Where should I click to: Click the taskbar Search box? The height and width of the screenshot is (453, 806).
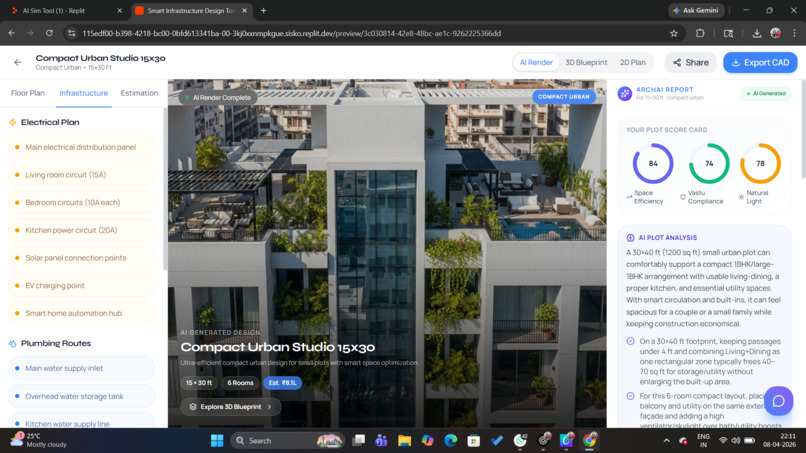288,441
